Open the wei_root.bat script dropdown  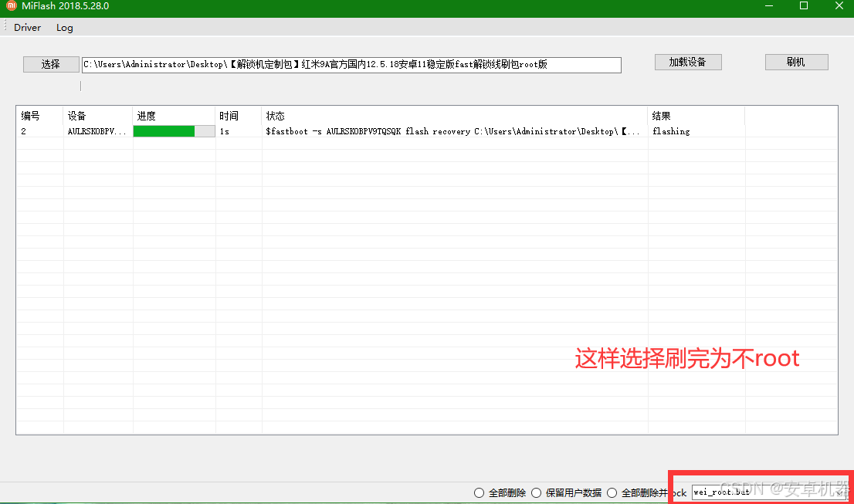tap(770, 492)
